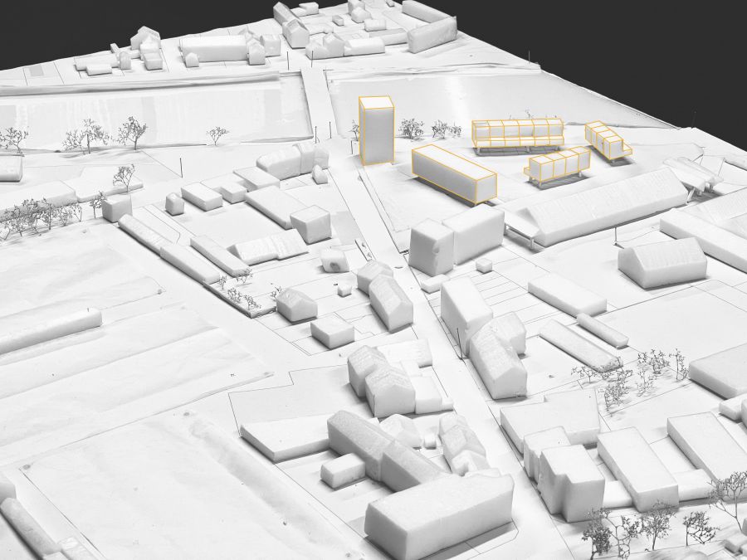Select the small building with a round hole
Viewport: 747px width, 560px height.
click(x=334, y=260)
